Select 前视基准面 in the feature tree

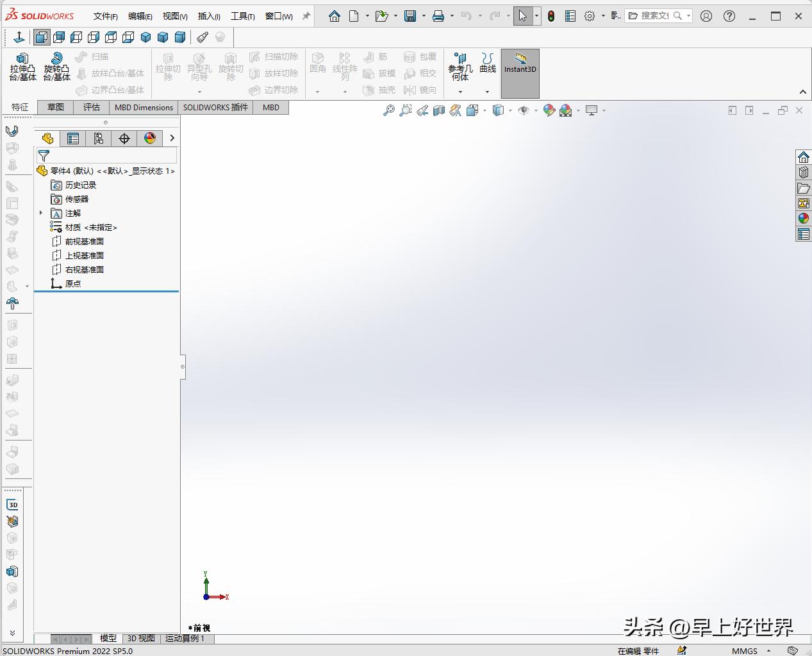point(84,241)
